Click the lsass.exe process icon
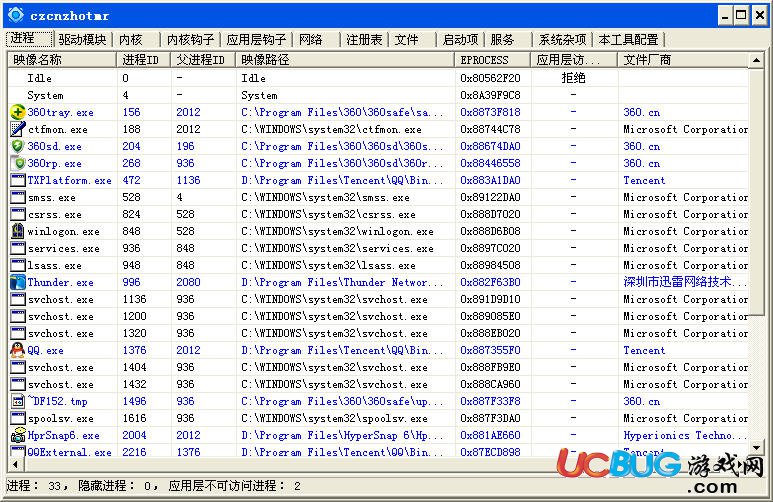The height and width of the screenshot is (502, 773). pyautogui.click(x=18, y=265)
